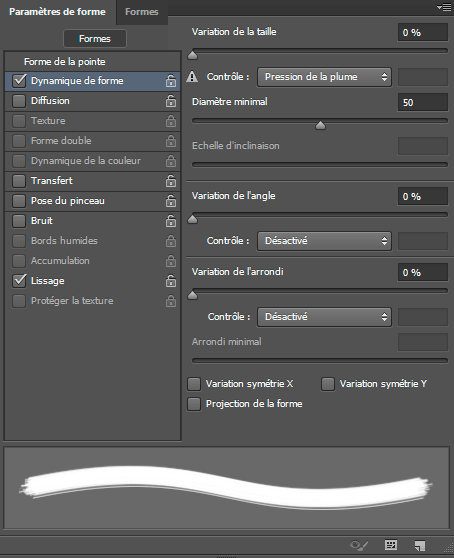Viewport: 454px width, 558px height.
Task: Click the Dynamique de forme row label
Action: click(77, 81)
